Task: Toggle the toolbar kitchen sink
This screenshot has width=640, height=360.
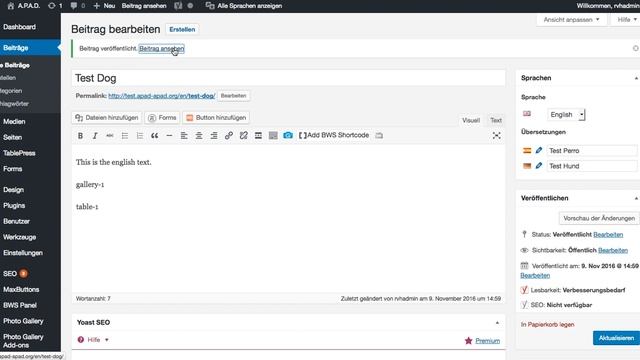Action: coord(273,136)
